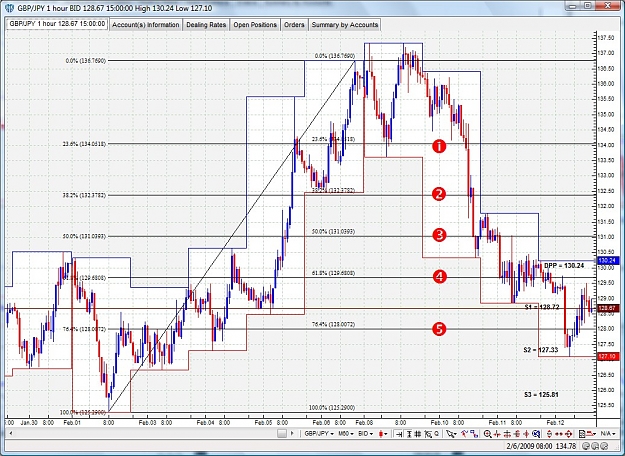
Task: Click the 61.8% (129.6808) center Fibonacci label
Action: pos(333,273)
